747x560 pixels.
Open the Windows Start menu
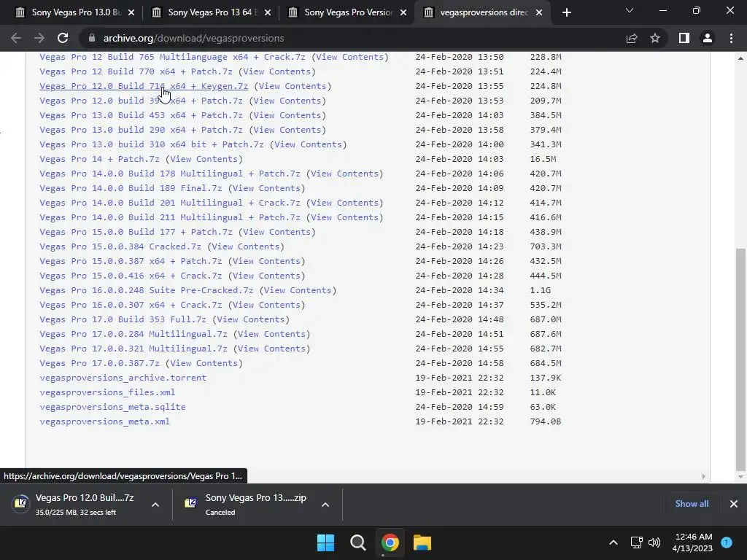coord(326,542)
